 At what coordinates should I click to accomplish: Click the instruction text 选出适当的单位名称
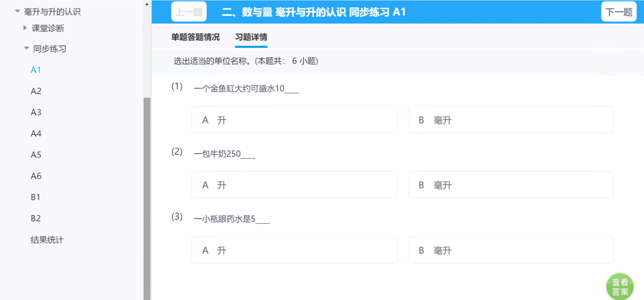pyautogui.click(x=246, y=61)
